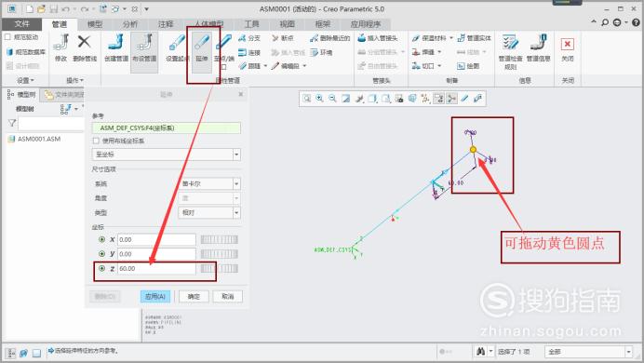
Task: Switch to the 注释 ribbon tab
Action: coord(166,24)
